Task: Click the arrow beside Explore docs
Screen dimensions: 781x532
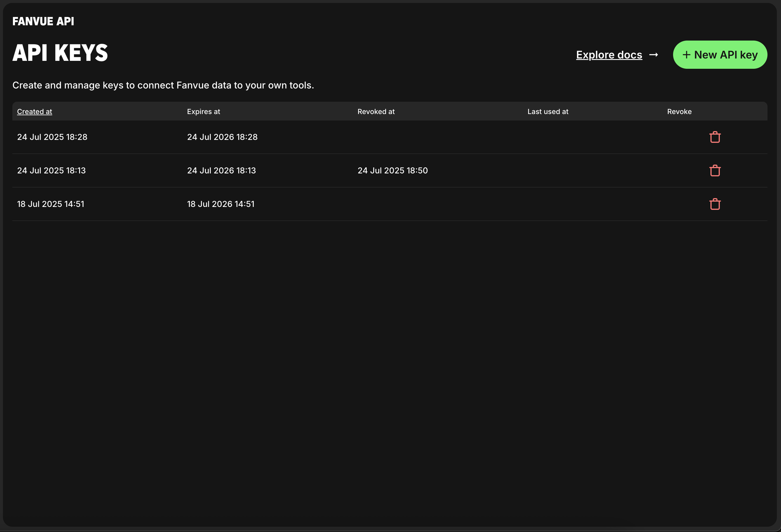Action: (x=654, y=55)
